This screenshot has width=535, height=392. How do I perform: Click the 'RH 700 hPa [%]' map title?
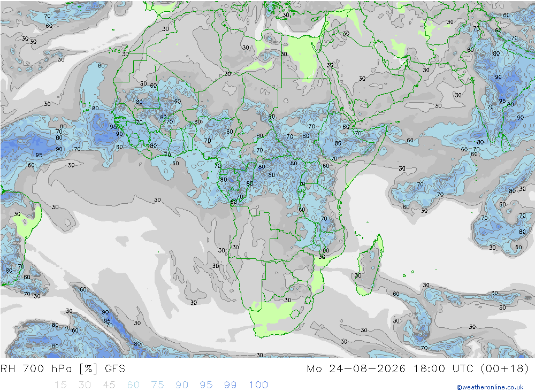49,369
